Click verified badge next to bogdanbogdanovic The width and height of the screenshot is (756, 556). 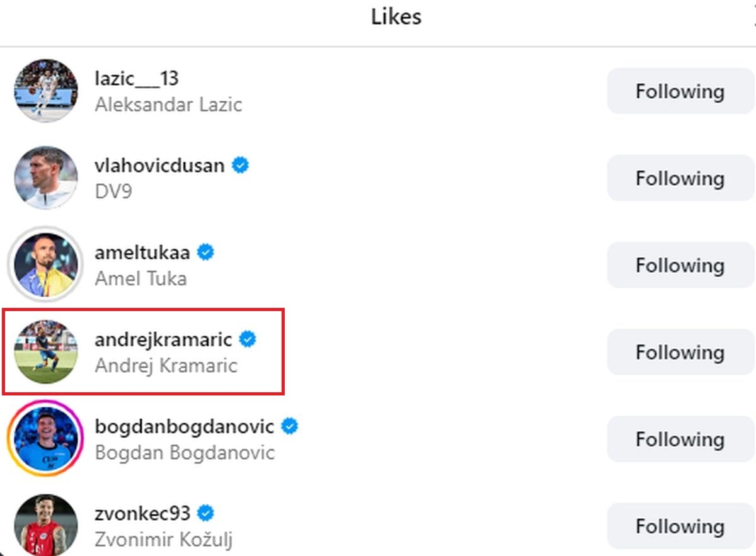point(290,426)
